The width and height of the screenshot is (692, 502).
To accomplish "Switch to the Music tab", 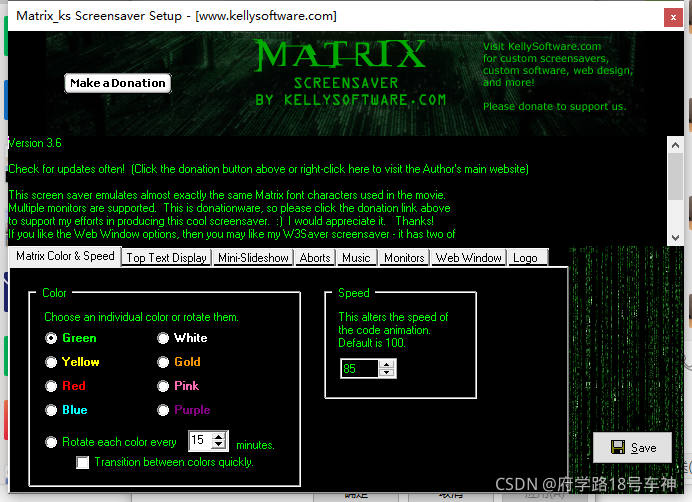I will click(x=357, y=258).
